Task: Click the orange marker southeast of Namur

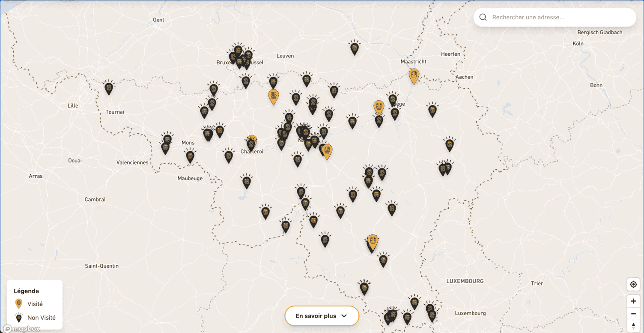Action: [x=327, y=151]
